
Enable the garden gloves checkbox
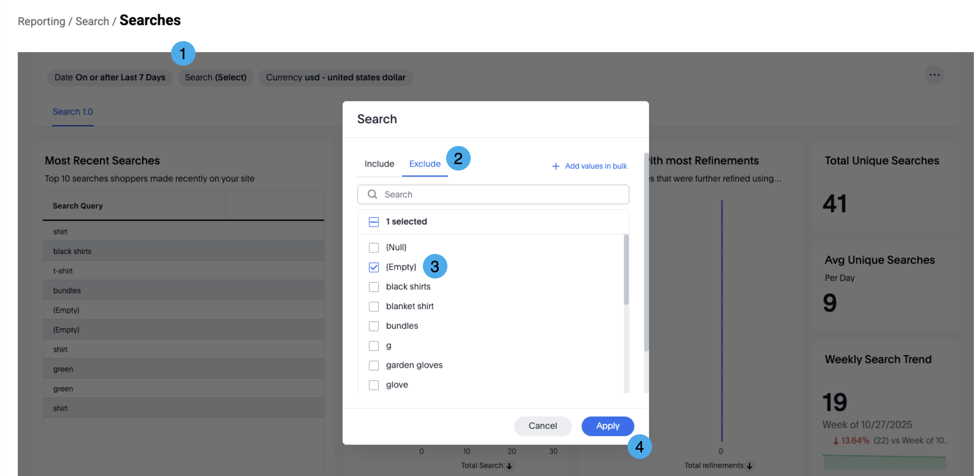point(374,366)
